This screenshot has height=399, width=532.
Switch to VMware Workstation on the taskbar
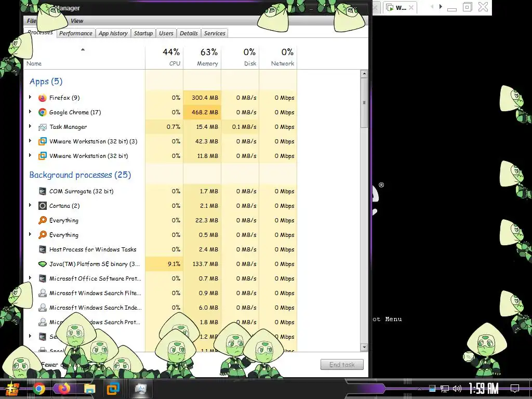point(113,389)
